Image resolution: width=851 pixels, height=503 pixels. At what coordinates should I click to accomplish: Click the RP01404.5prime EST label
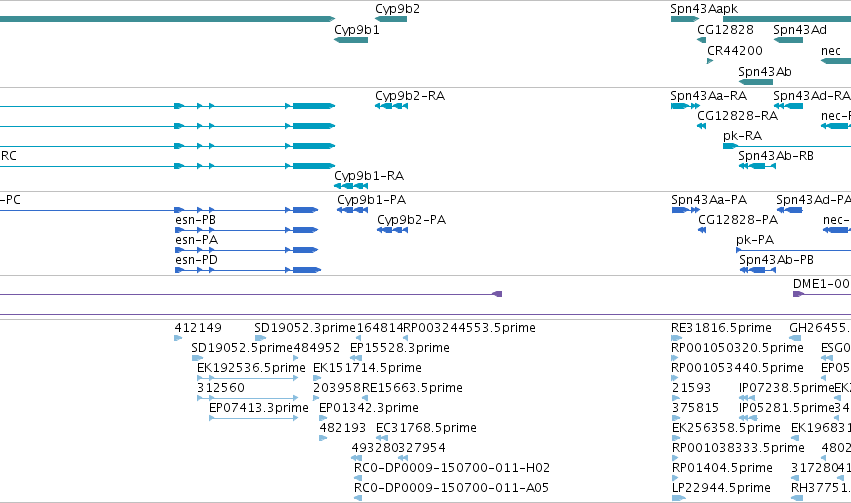722,468
